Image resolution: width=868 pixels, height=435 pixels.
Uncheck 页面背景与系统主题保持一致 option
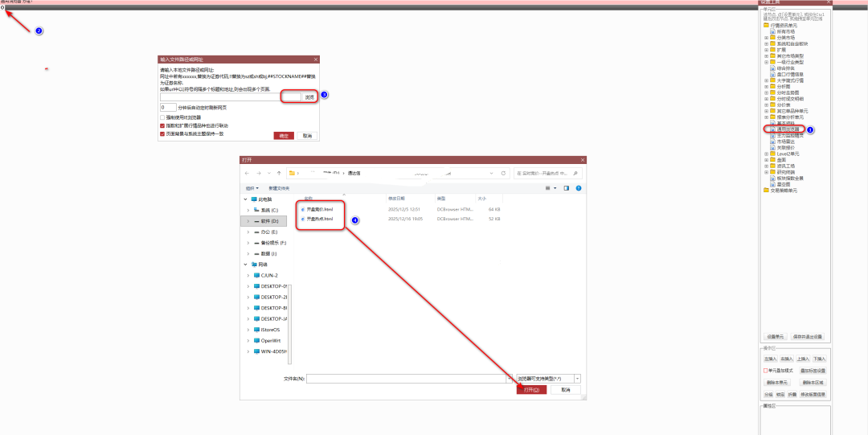[162, 134]
